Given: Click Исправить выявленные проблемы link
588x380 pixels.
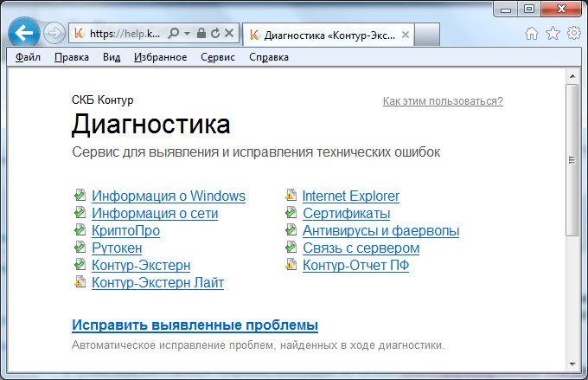Looking at the screenshot, I should [195, 325].
